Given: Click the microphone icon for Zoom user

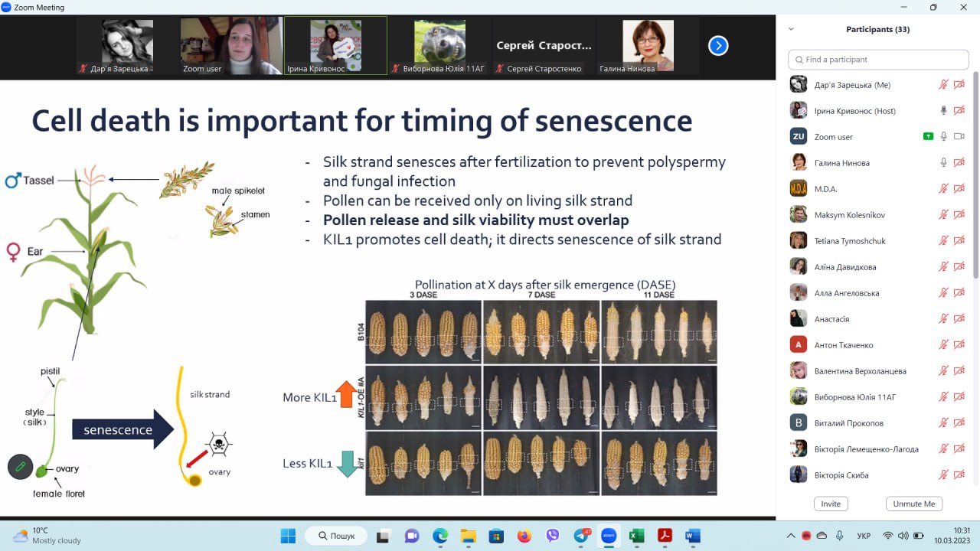Looking at the screenshot, I should 943,137.
